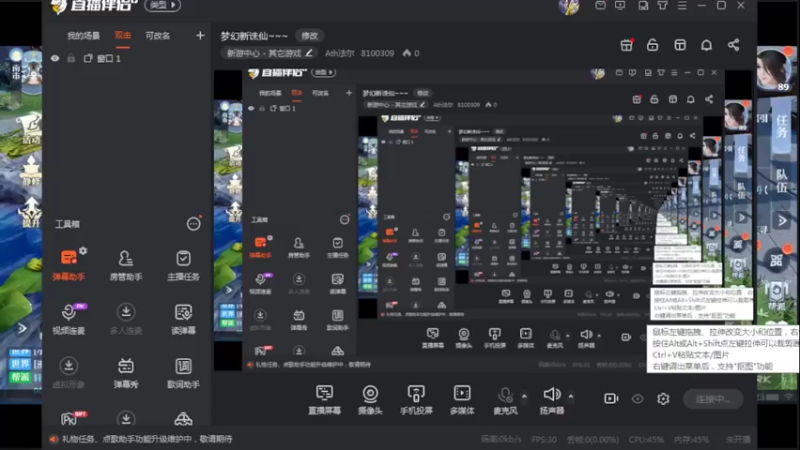Mute the 麦克风 microphone
Screen dimensions: 800x450
pos(505,399)
